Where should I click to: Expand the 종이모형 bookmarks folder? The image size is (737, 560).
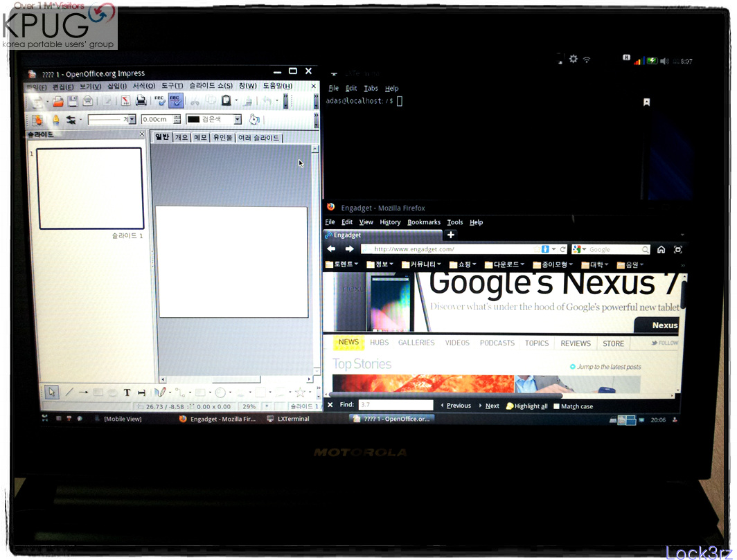pyautogui.click(x=553, y=265)
